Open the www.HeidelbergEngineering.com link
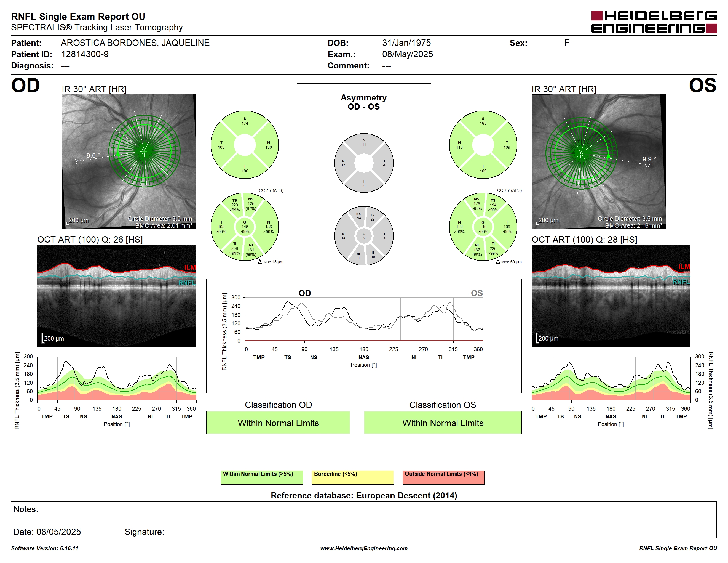The height and width of the screenshot is (563, 728). 364,548
